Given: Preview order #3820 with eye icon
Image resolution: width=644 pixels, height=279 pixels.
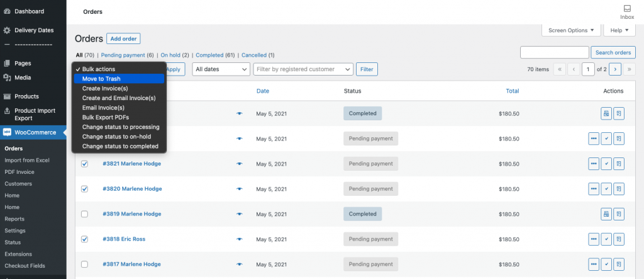Looking at the screenshot, I should pos(240,189).
